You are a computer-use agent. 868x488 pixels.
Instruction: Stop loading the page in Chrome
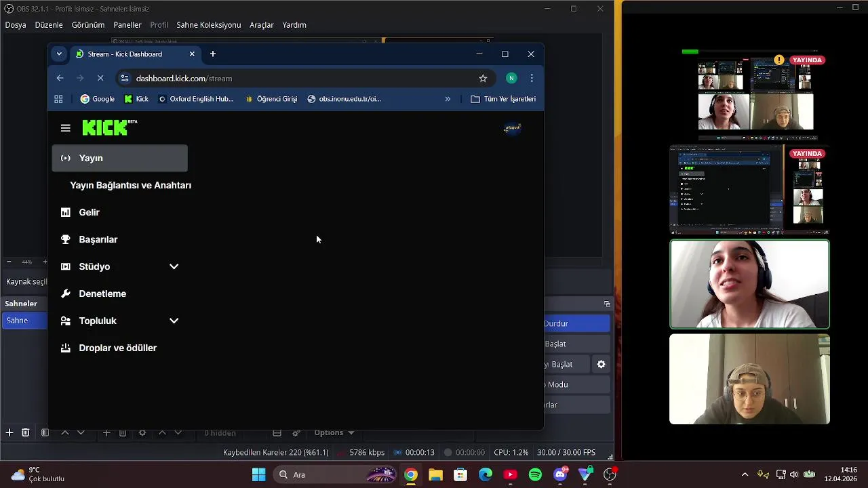pyautogui.click(x=100, y=78)
